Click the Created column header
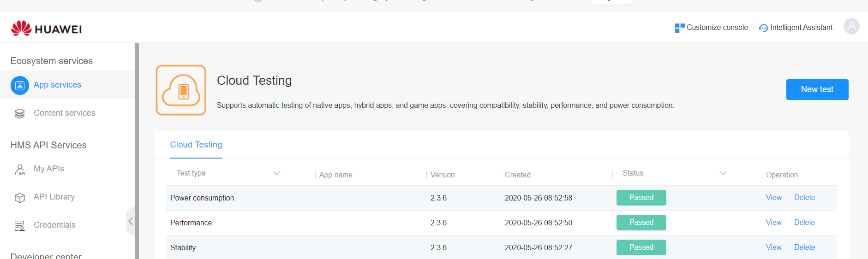Screen dimensions: 868x259 pyautogui.click(x=518, y=175)
